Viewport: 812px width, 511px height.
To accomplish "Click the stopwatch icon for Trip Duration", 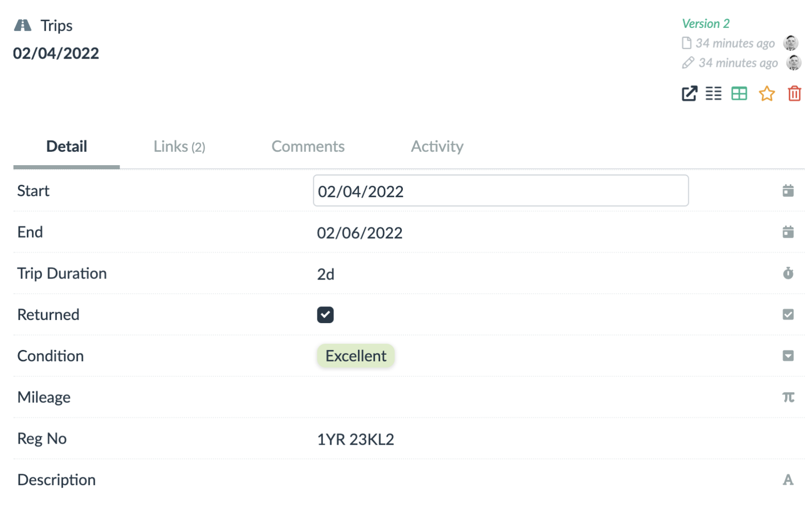I will coord(788,273).
